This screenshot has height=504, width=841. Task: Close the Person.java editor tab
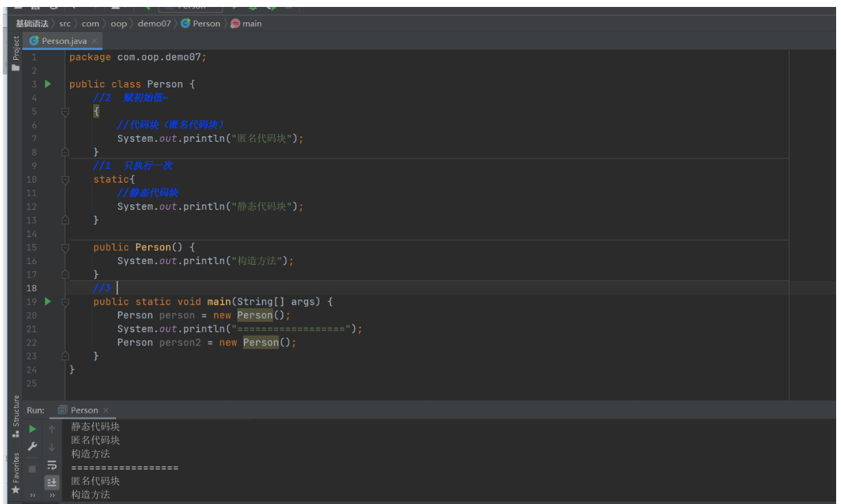pos(95,41)
